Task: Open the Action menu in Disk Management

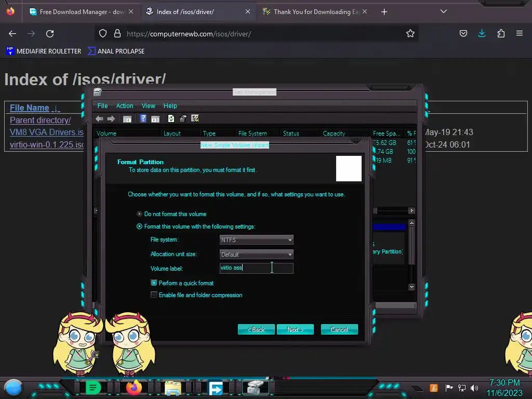Action: coord(125,106)
